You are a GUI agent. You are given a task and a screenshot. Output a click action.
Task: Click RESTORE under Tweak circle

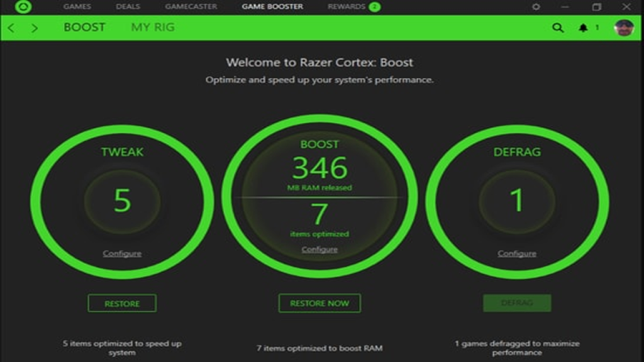122,303
